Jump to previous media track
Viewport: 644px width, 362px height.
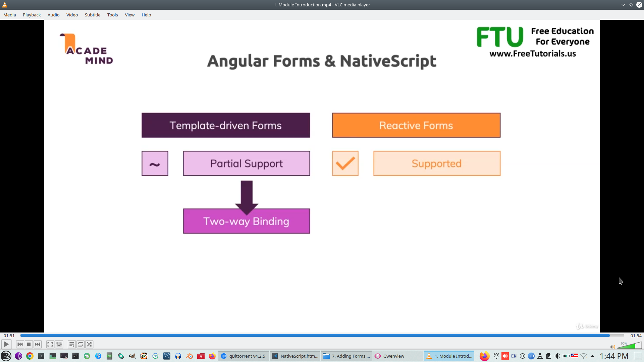coord(20,344)
